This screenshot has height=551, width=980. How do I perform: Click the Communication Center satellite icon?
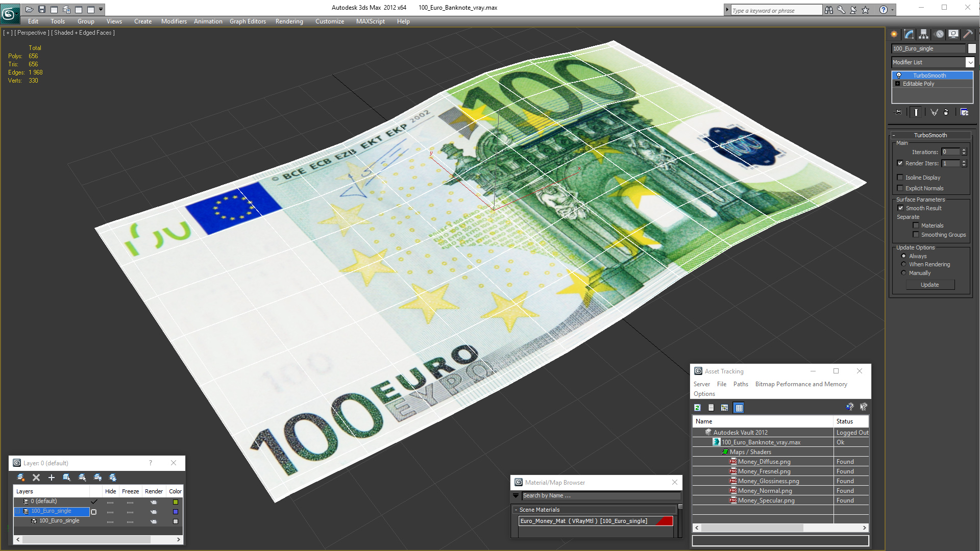853,10
